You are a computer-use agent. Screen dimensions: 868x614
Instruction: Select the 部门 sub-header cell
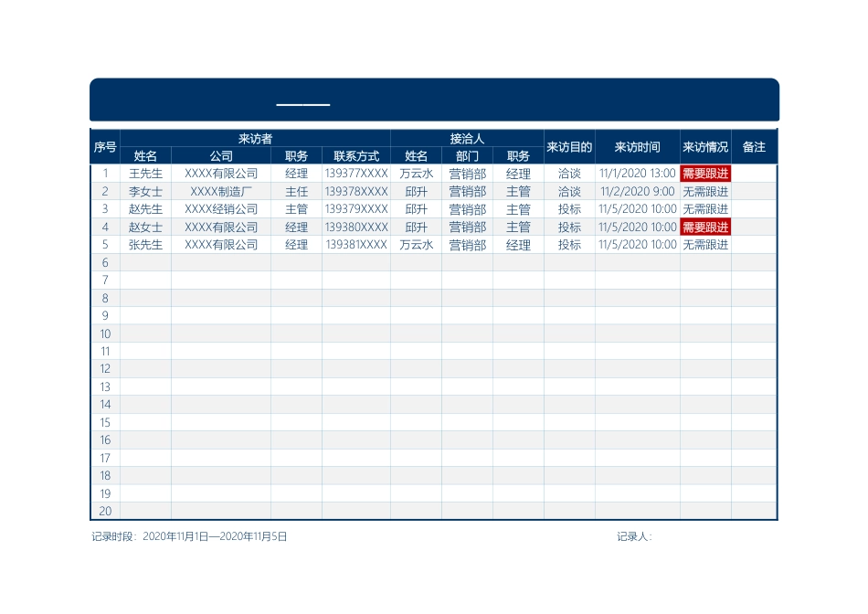click(x=467, y=156)
